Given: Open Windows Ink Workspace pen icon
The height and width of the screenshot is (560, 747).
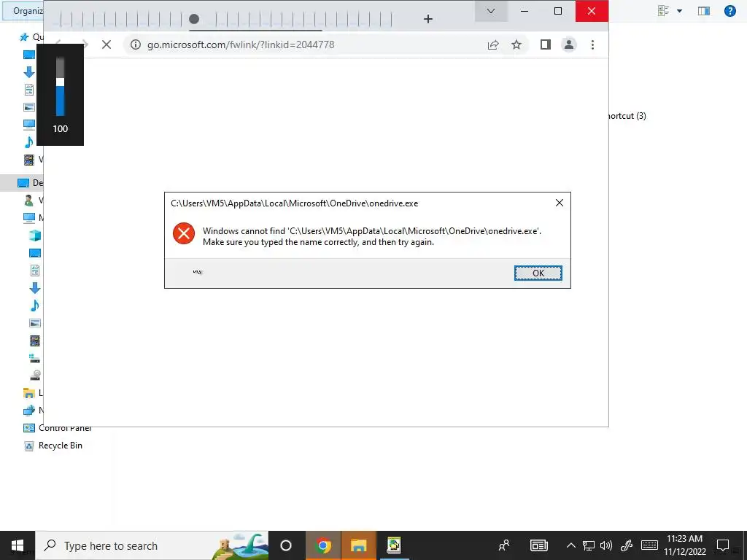Looking at the screenshot, I should coord(627,545).
